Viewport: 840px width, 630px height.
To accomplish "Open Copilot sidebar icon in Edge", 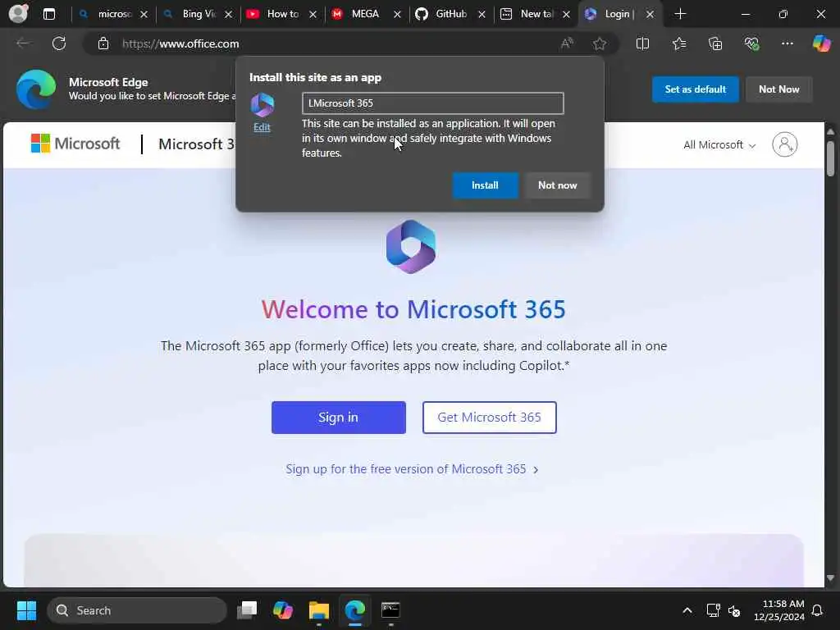I will pos(821,43).
